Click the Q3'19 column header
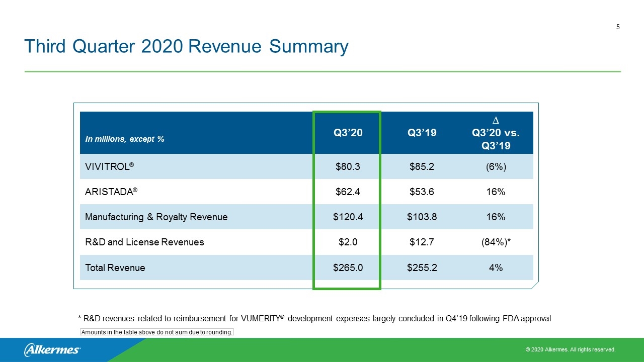This screenshot has width=644, height=362. tap(422, 133)
